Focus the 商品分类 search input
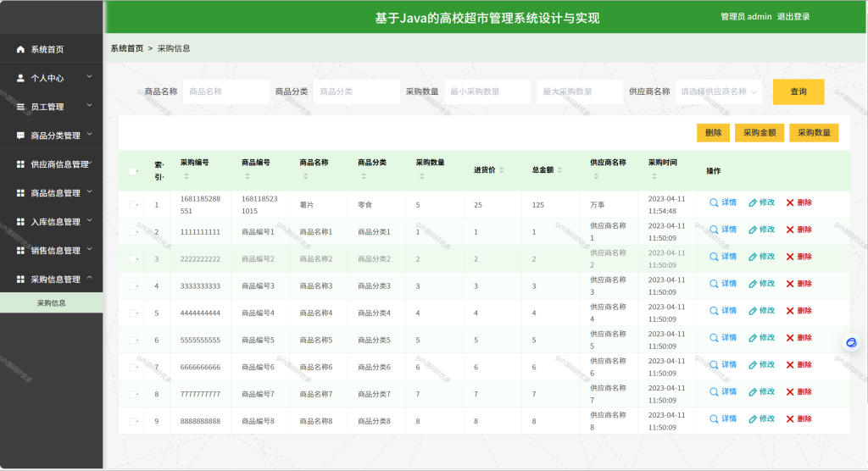868x471 pixels. (357, 91)
